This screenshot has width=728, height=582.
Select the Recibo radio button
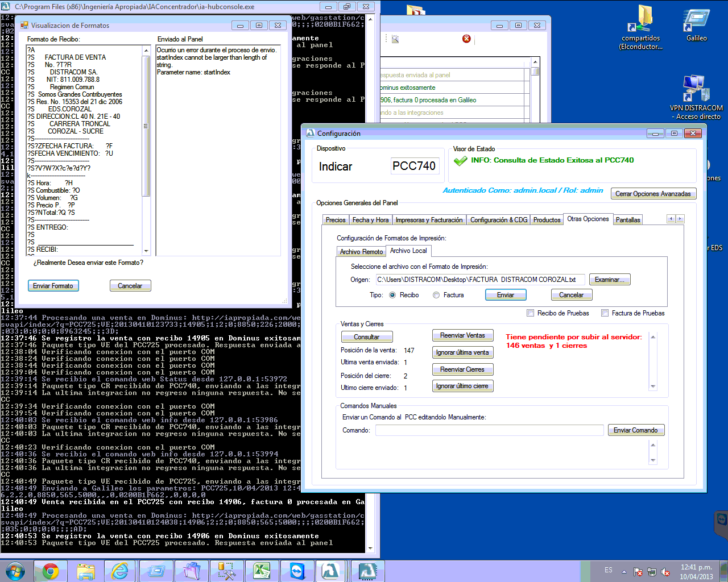[x=392, y=295]
